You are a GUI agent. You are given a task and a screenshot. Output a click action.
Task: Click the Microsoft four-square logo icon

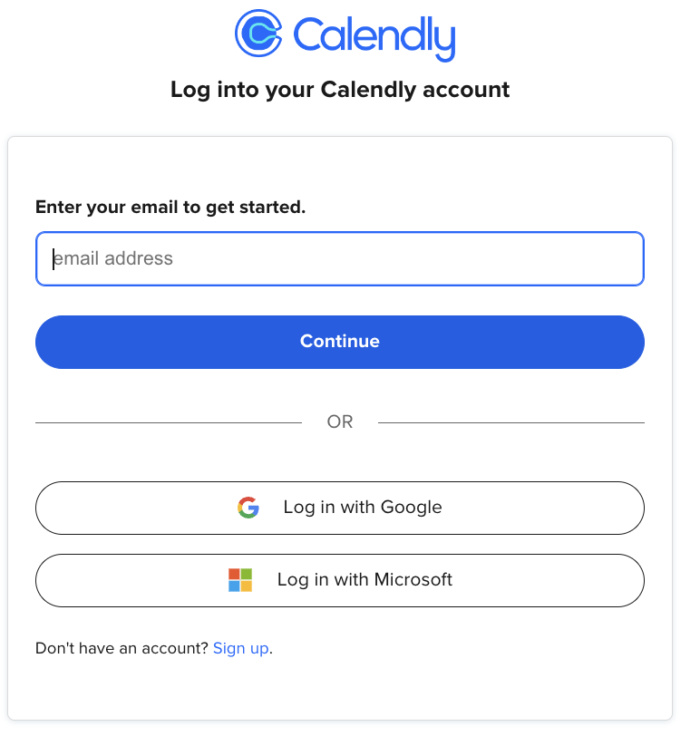240,580
